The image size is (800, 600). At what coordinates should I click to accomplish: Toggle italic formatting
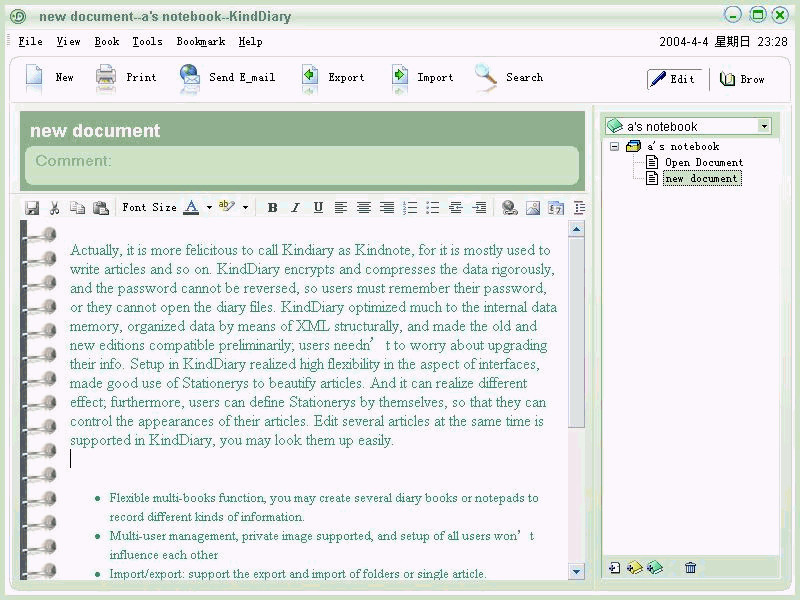[295, 208]
